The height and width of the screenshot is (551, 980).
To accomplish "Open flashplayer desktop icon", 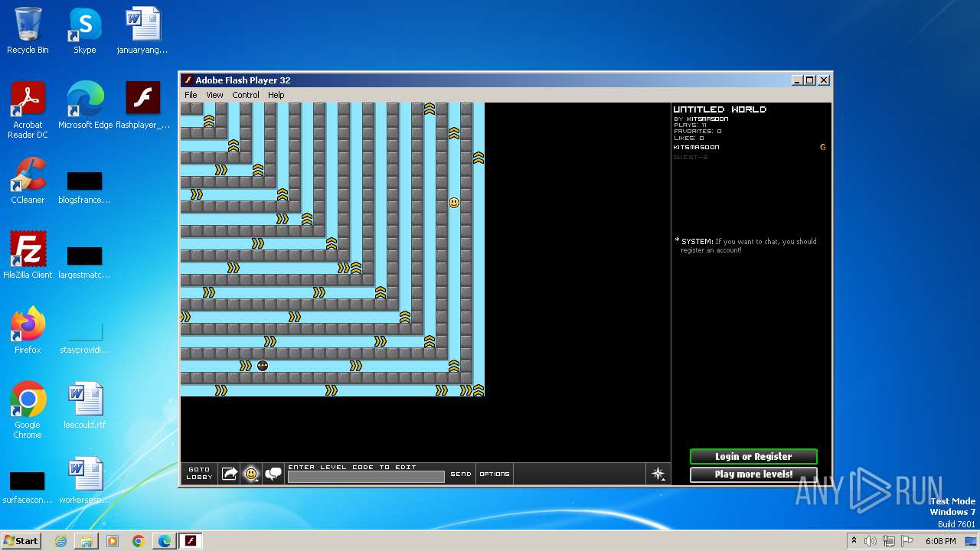I will (143, 106).
